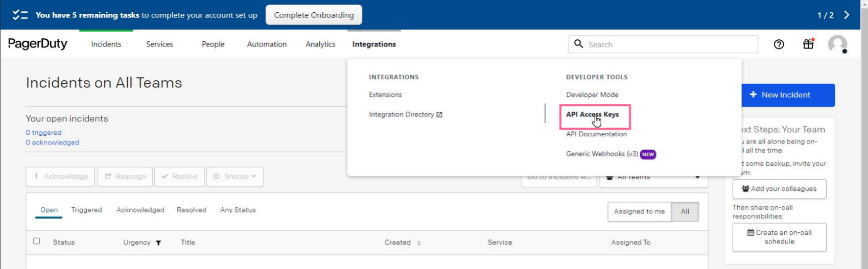Image resolution: width=868 pixels, height=269 pixels.
Task: Toggle the select-all incidents checkbox
Action: point(37,241)
